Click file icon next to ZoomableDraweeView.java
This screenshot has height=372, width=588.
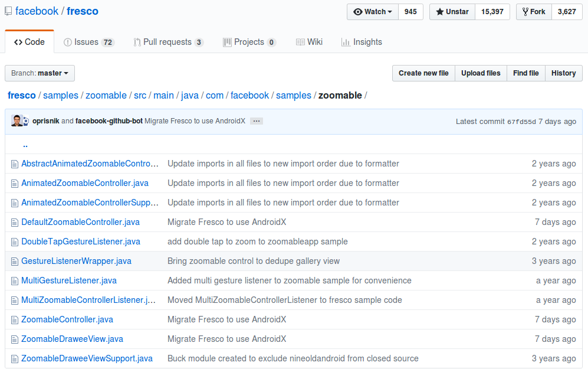pyautogui.click(x=15, y=340)
